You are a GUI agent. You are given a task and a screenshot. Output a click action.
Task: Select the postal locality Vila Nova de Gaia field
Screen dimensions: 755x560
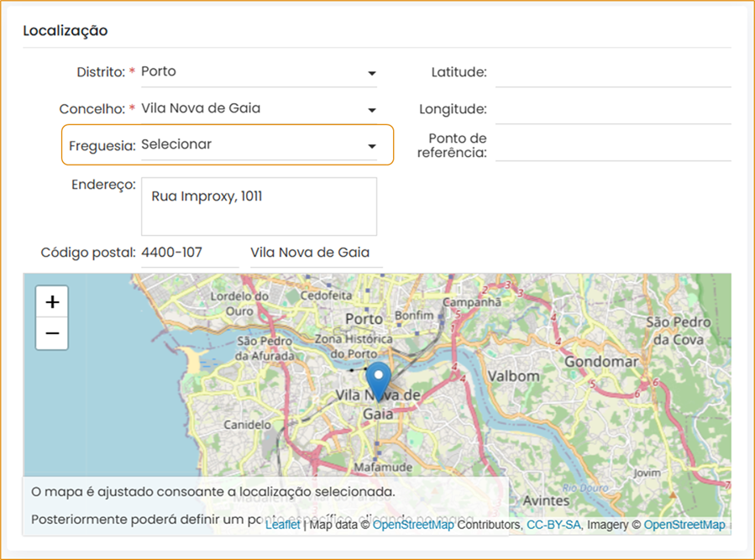[316, 253]
